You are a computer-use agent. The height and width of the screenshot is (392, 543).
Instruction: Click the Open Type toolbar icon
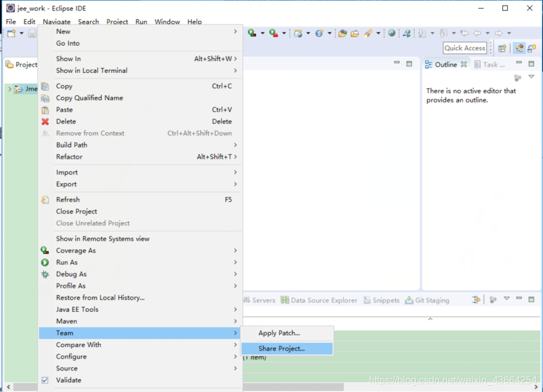(342, 33)
